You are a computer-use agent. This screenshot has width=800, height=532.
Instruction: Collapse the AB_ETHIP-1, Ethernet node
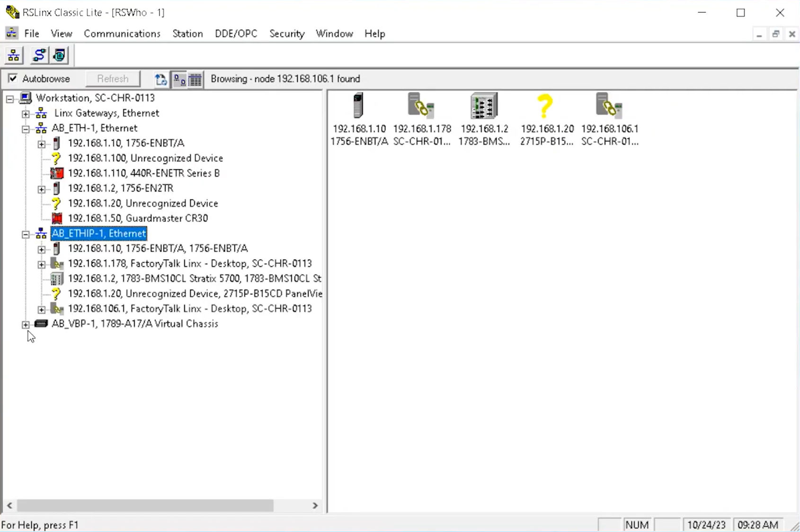(26, 234)
